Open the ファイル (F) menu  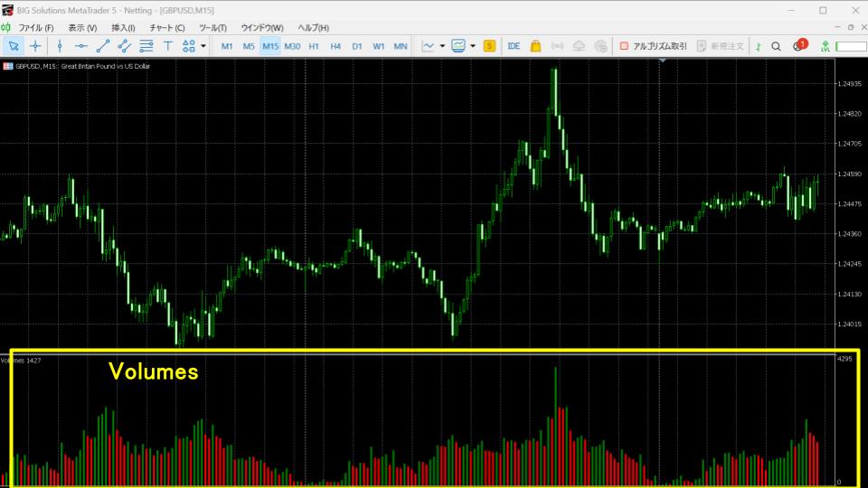point(36,28)
